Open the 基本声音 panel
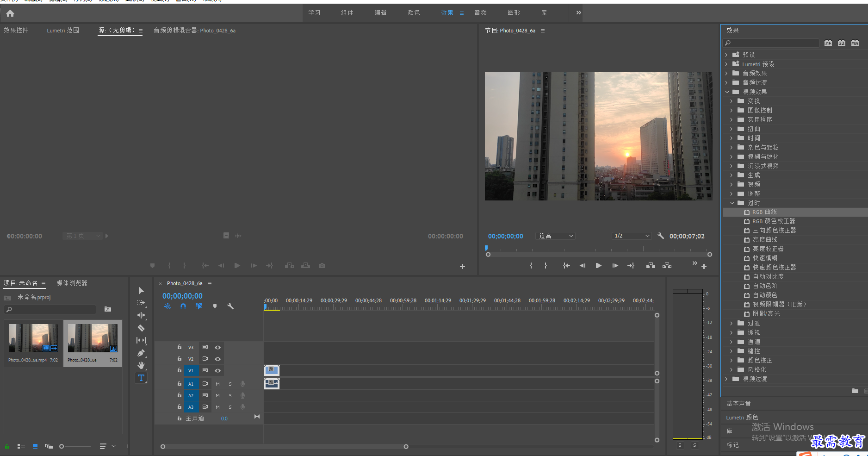 point(738,403)
